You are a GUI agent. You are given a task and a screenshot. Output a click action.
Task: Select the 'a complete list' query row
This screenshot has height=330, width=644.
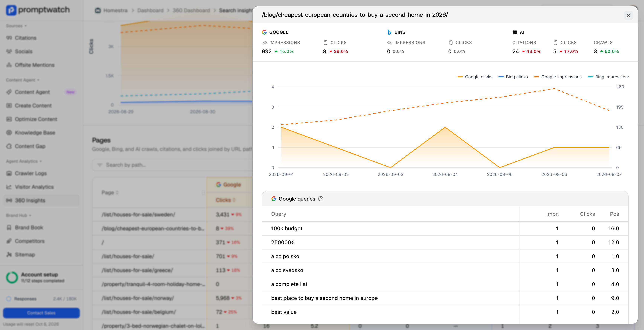tap(445, 284)
